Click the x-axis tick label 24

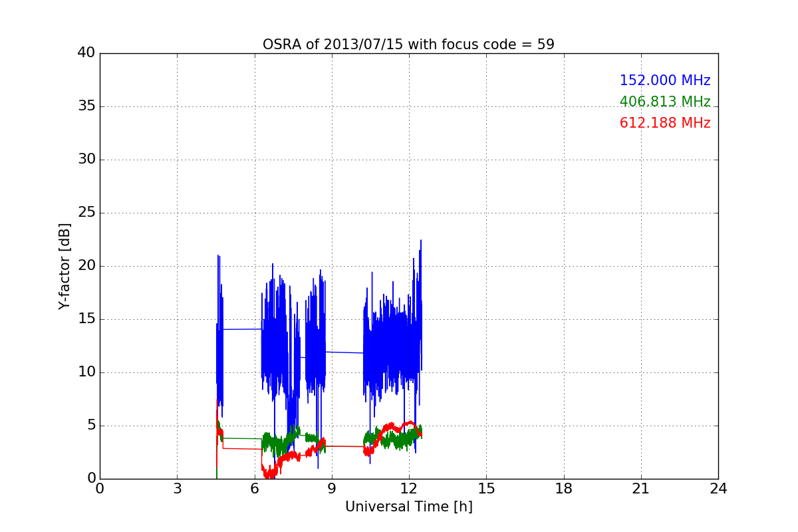tap(718, 489)
